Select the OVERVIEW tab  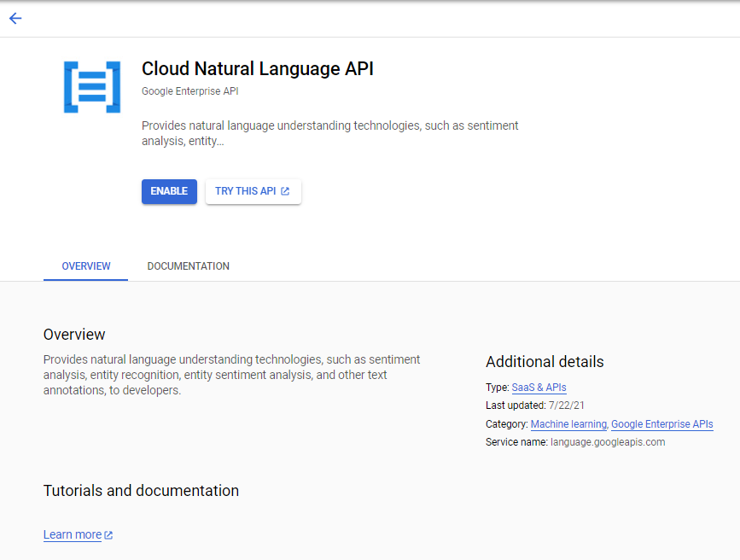pyautogui.click(x=85, y=266)
